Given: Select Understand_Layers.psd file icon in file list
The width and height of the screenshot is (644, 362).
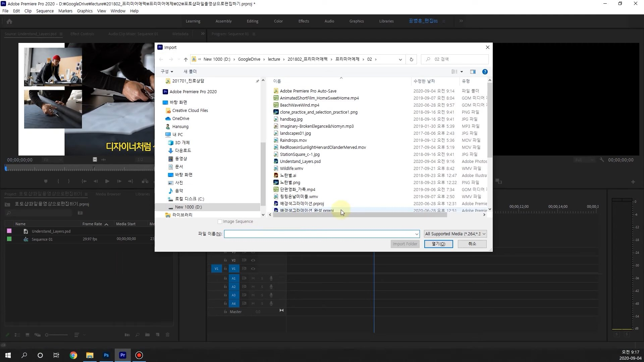Looking at the screenshot, I should coord(276,162).
